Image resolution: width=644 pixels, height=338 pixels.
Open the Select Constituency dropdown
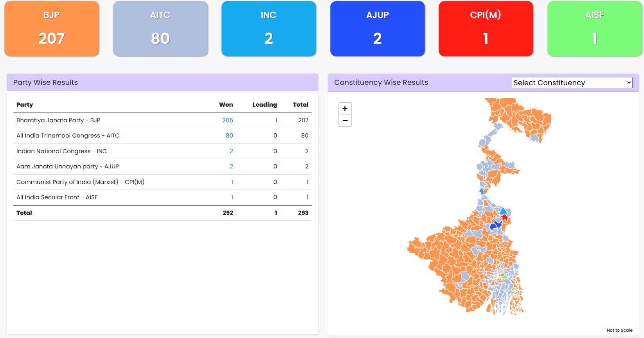[x=572, y=82]
